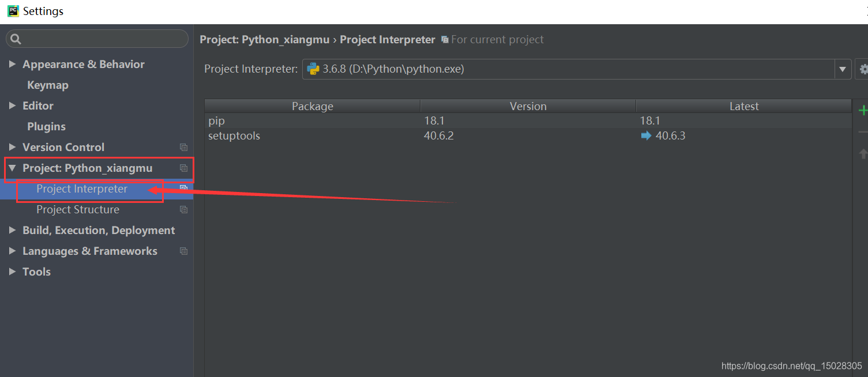
Task: Expand the Appearance & Behavior section
Action: (12, 64)
